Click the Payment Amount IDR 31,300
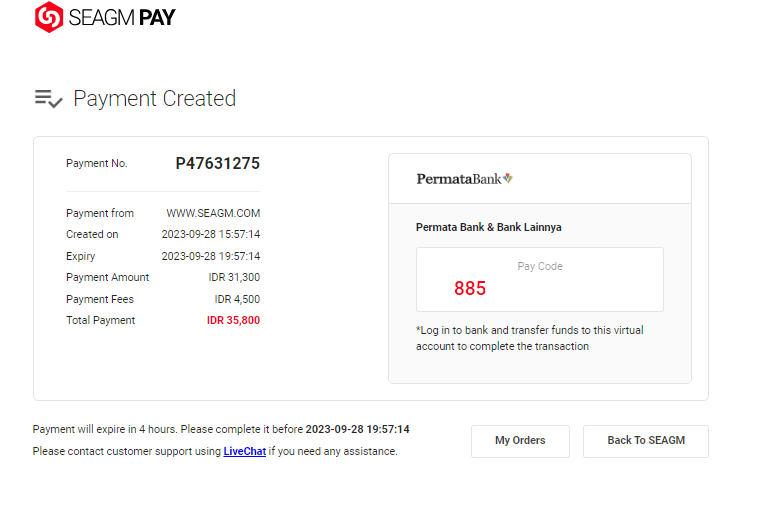 click(x=234, y=277)
